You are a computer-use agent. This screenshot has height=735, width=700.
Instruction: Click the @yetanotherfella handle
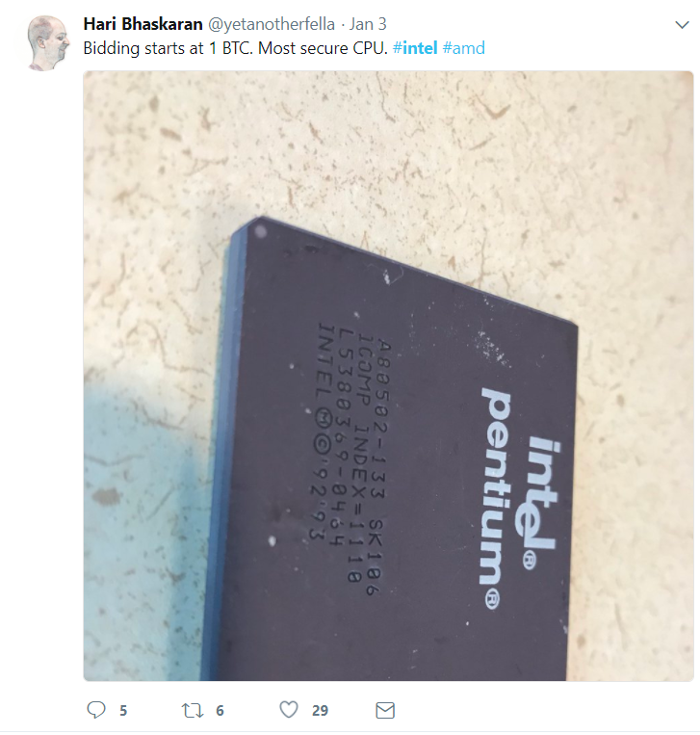272,23
